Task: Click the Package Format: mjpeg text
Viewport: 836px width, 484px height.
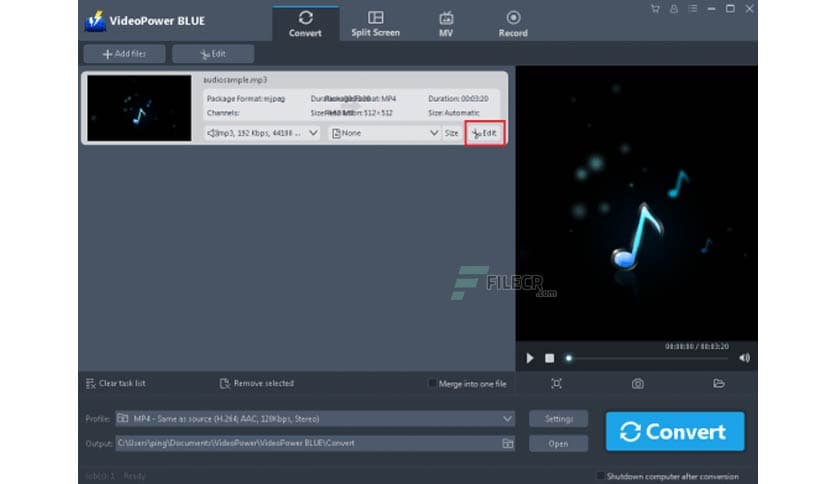Action: click(x=246, y=99)
